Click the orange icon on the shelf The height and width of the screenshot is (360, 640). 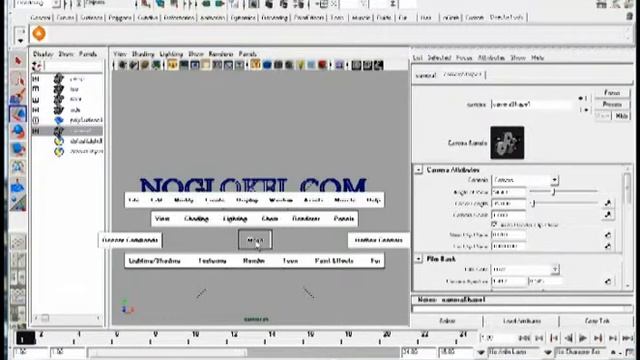[39, 33]
